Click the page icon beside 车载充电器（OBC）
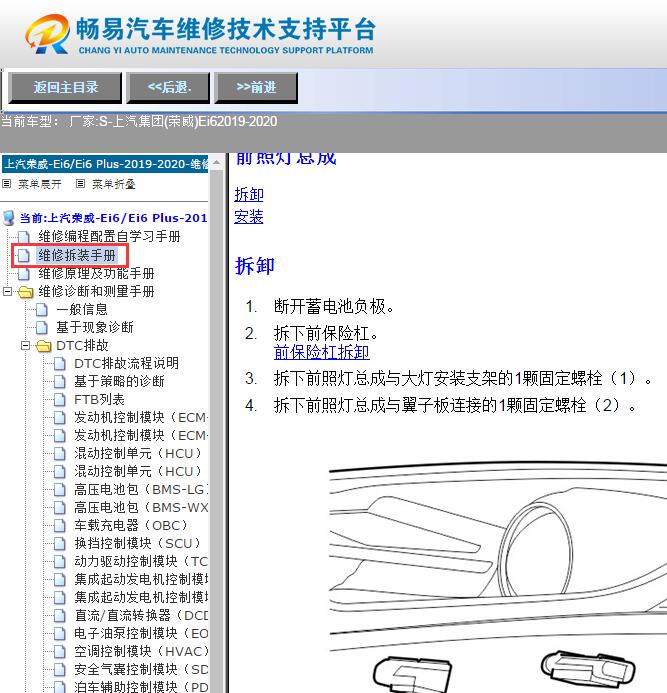 tap(60, 526)
